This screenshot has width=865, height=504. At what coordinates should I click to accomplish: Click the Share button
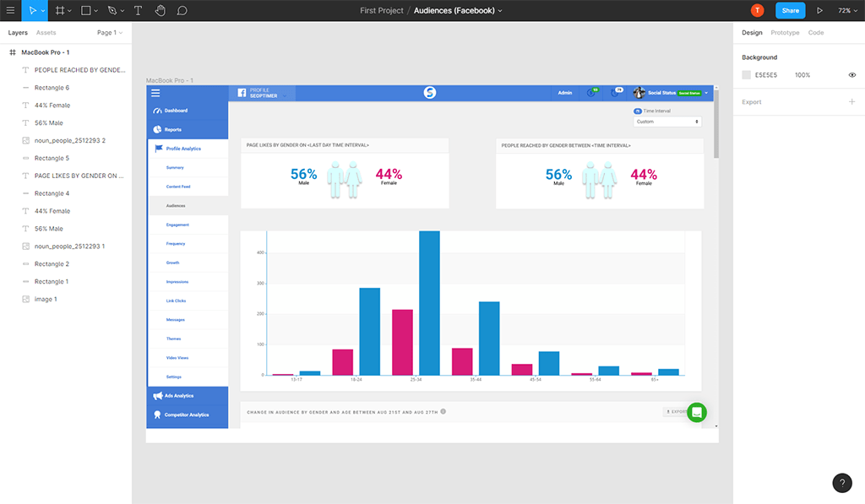[x=790, y=10]
